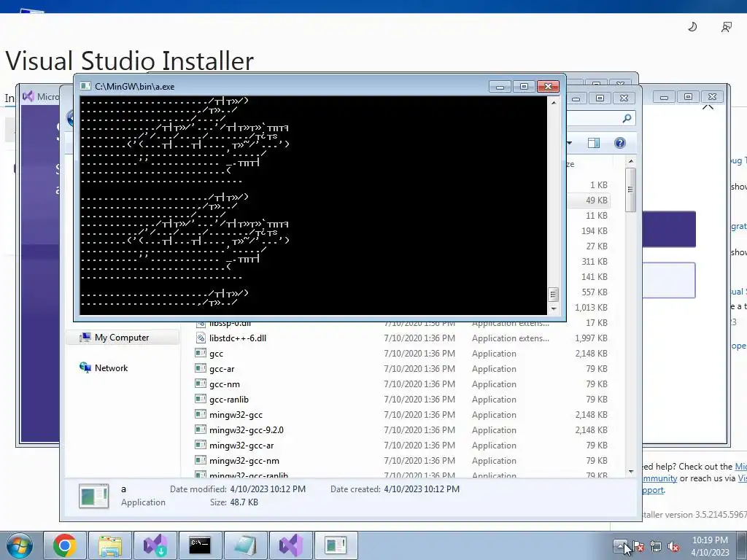Open the network tray icon
This screenshot has height=560, width=747.
[x=656, y=546]
